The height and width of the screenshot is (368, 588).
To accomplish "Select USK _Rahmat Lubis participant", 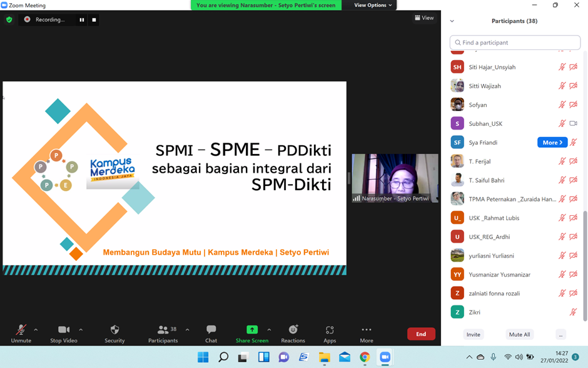I will pos(515,218).
